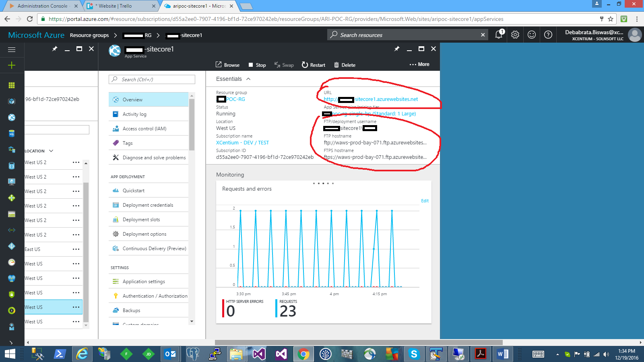Open the Standard: 1 Large plan link
Viewport: 644px width, 362px height.
click(369, 113)
